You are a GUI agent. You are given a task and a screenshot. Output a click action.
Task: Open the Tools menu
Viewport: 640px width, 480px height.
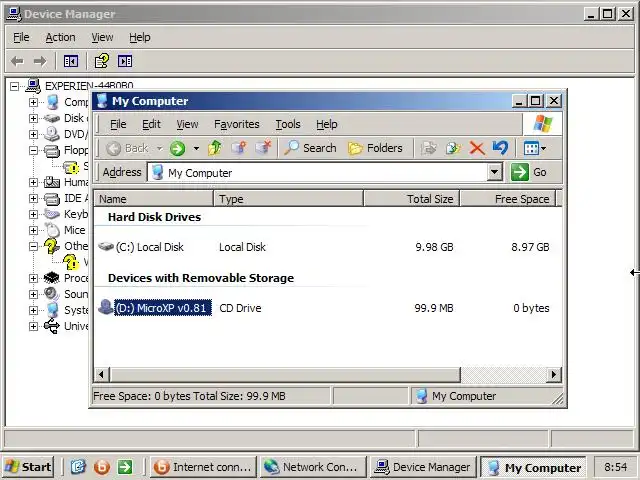[288, 124]
